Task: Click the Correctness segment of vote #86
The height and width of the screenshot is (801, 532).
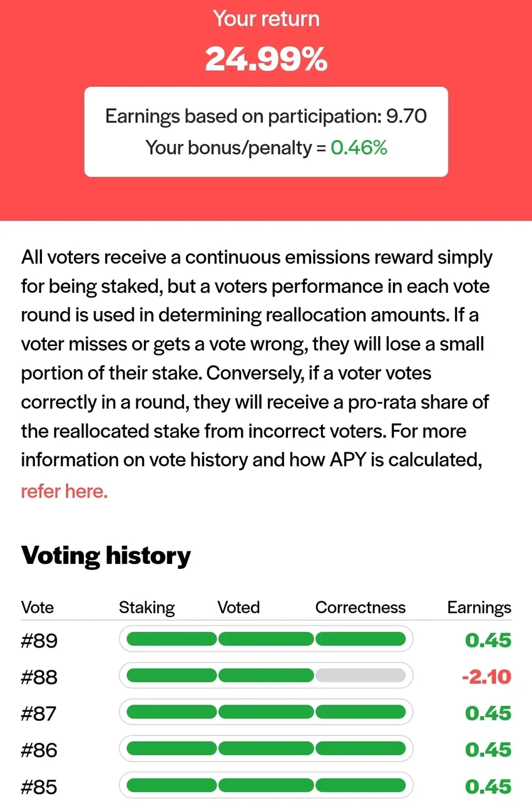Action: pyautogui.click(x=361, y=748)
